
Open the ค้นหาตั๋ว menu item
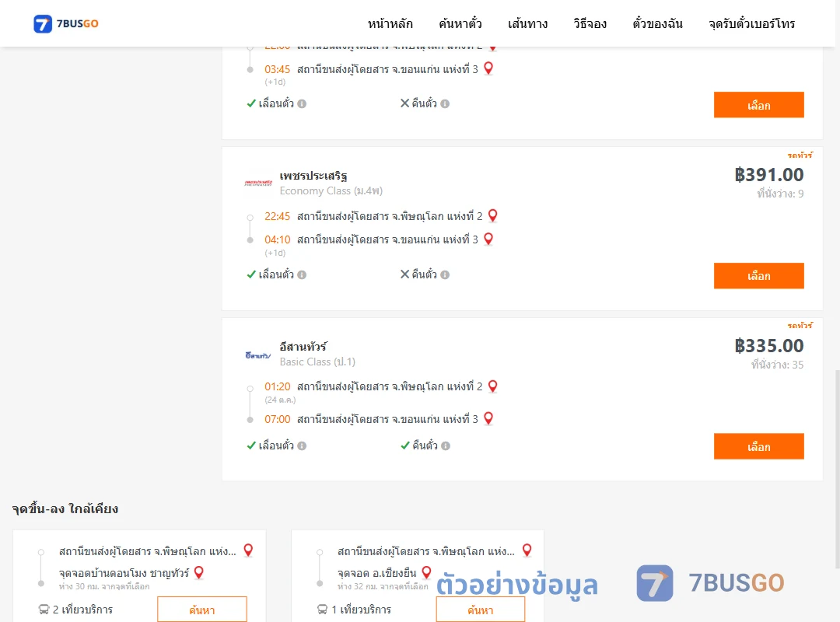pos(460,23)
